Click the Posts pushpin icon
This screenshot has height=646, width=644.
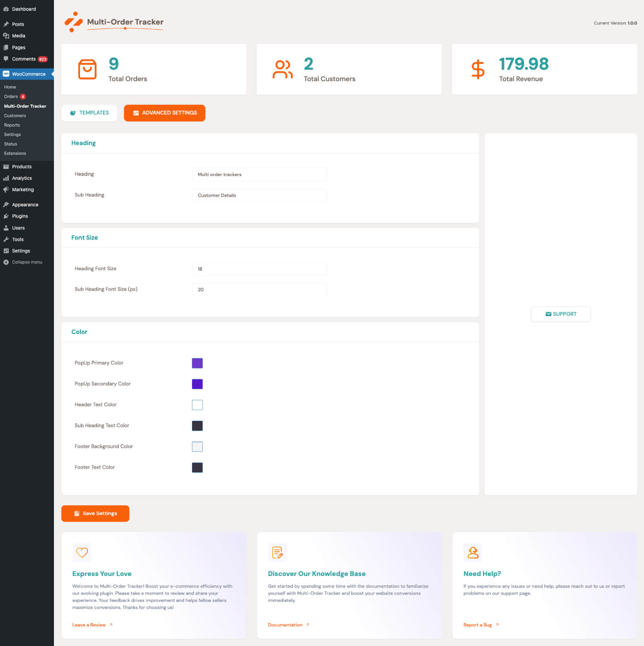6,24
